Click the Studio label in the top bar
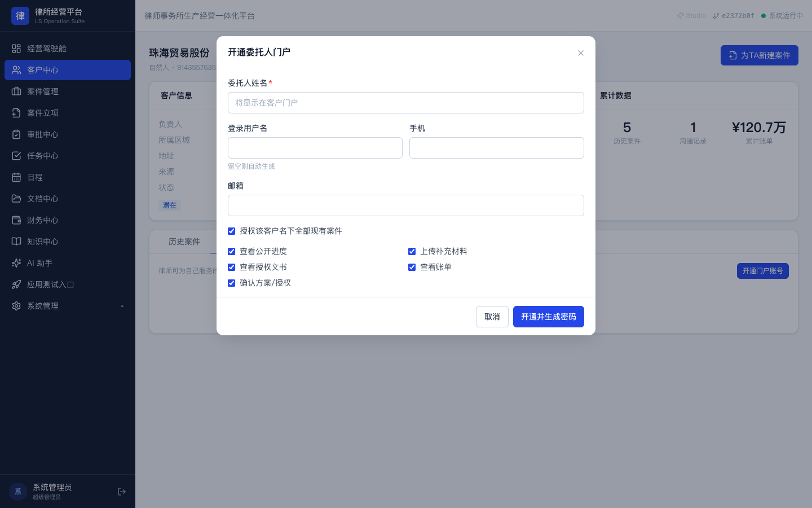Viewport: 812px width, 508px height. click(x=691, y=16)
